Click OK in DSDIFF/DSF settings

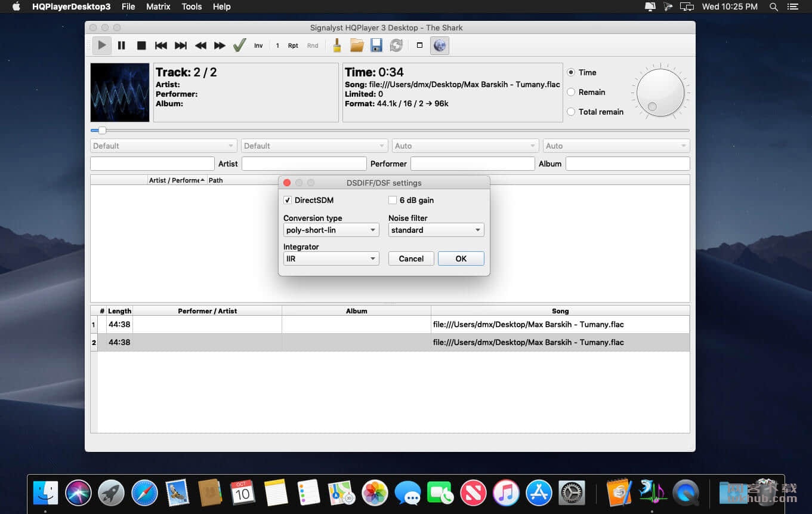tap(461, 258)
